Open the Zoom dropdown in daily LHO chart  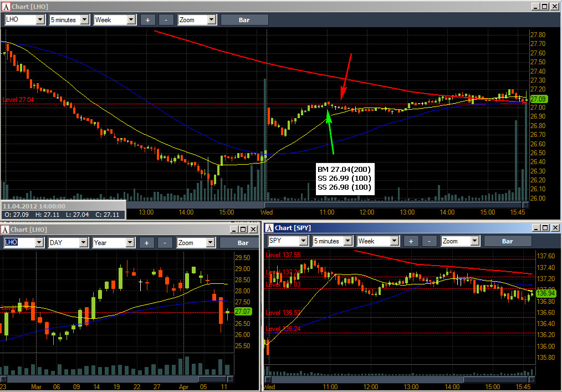pos(211,243)
